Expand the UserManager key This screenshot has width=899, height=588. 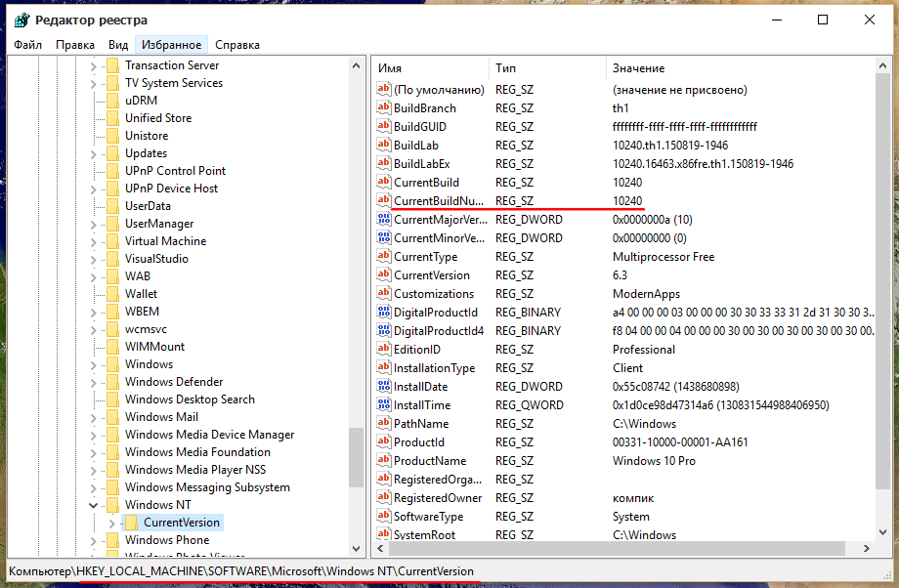[x=94, y=225]
